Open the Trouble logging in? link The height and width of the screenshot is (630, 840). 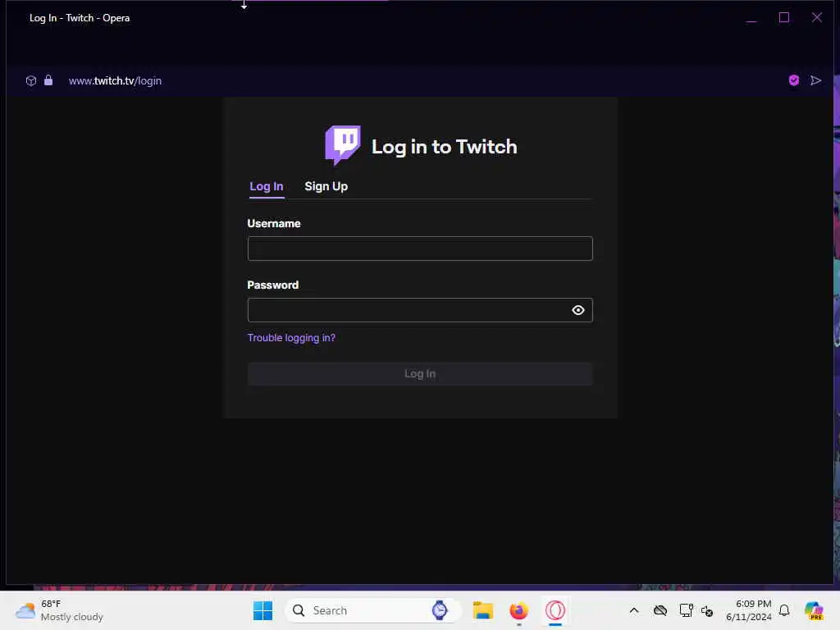291,338
